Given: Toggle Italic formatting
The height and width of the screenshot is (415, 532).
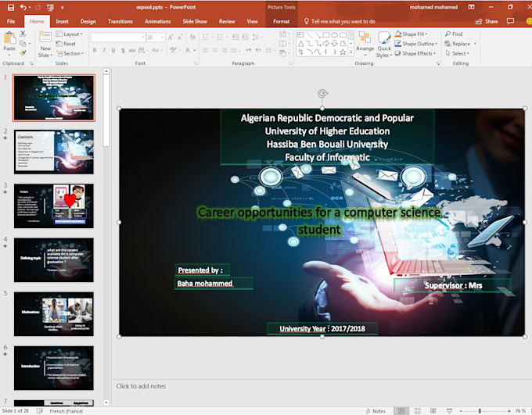Looking at the screenshot, I should 104,50.
